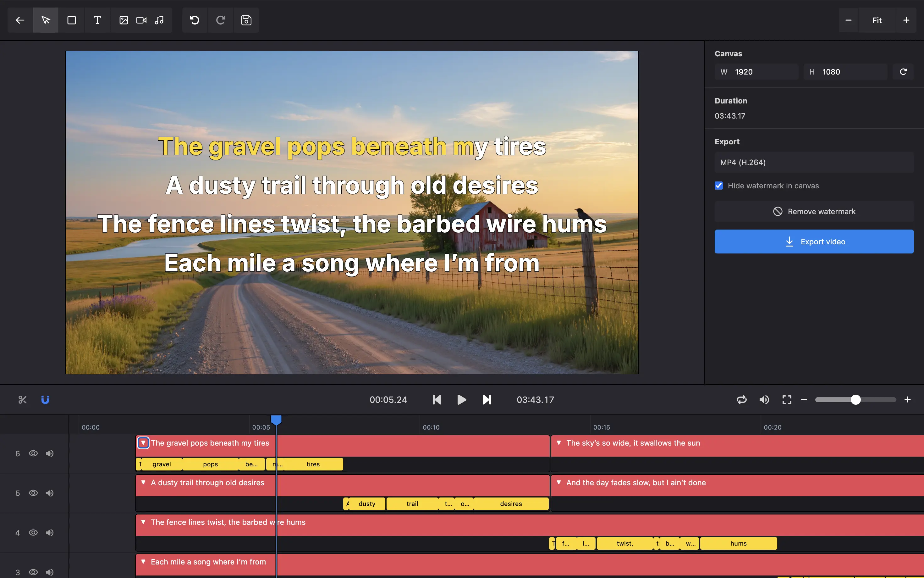Viewport: 924px width, 578px height.
Task: Click the scissors split tool
Action: click(x=23, y=400)
